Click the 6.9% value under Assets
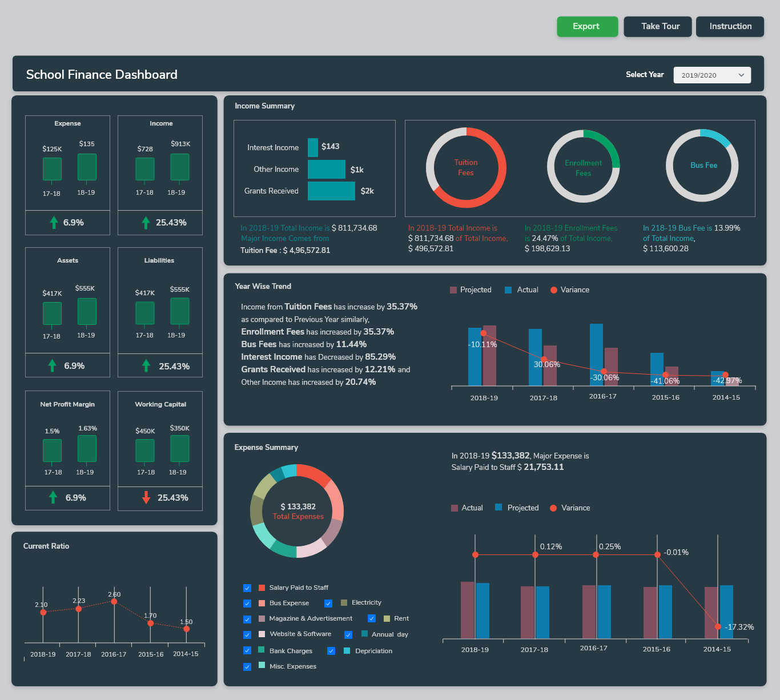Screen dimensions: 780x700 [74, 366]
